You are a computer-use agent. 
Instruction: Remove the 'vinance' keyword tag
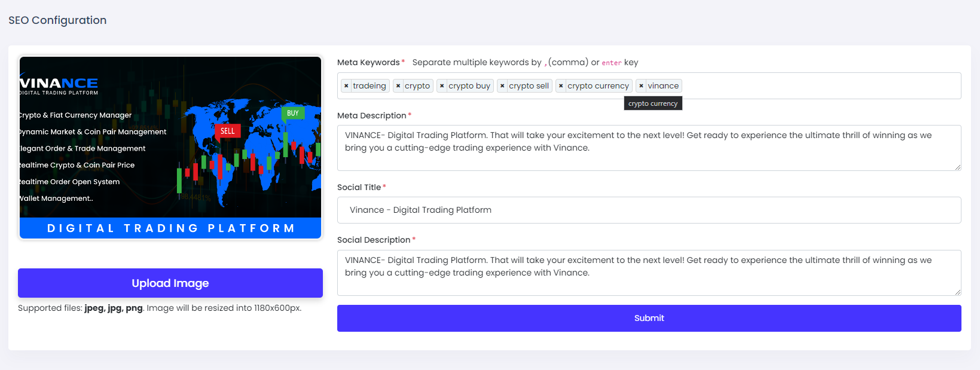coord(641,86)
